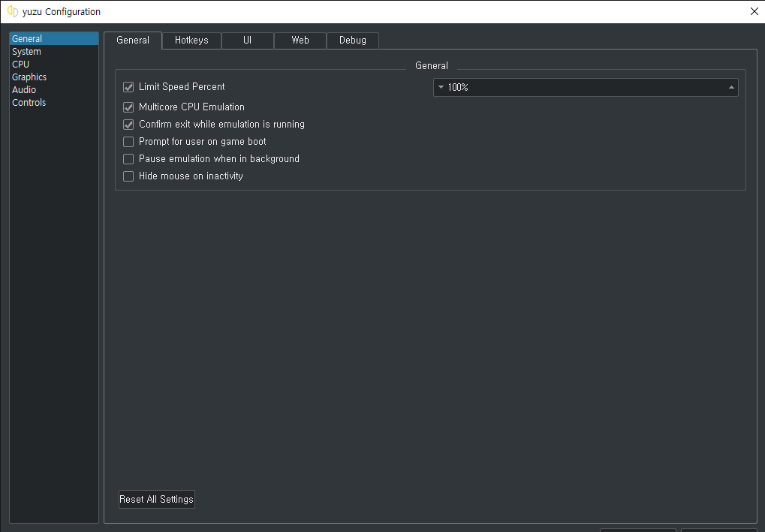Switch to the UI tab
The height and width of the screenshot is (532, 765).
247,41
